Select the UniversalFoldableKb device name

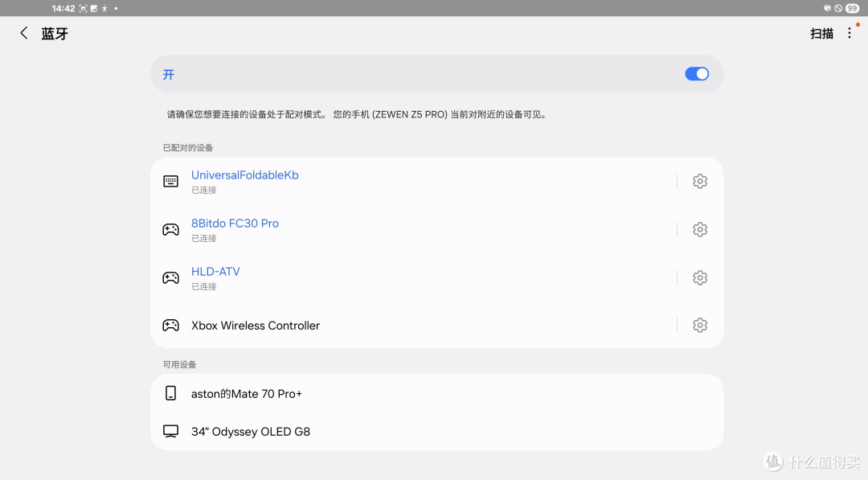pos(244,175)
